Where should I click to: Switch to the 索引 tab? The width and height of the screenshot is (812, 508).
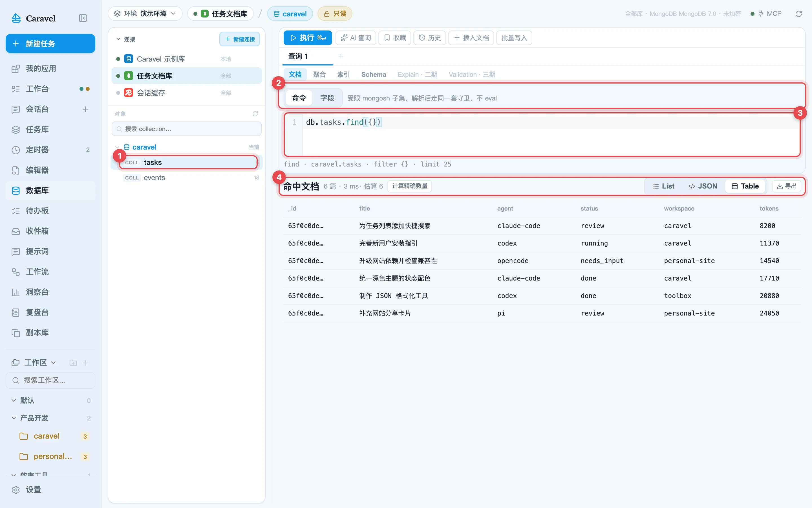tap(343, 75)
